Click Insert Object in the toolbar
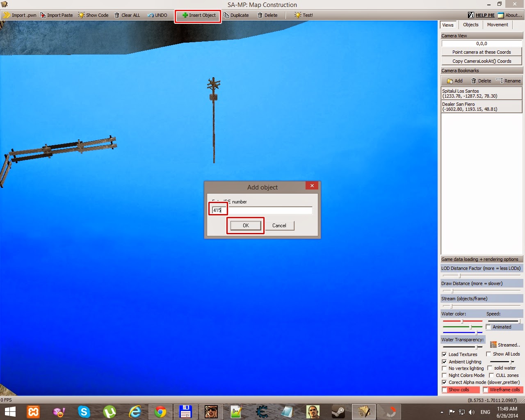Viewport: 525px width, 420px height. (199, 15)
